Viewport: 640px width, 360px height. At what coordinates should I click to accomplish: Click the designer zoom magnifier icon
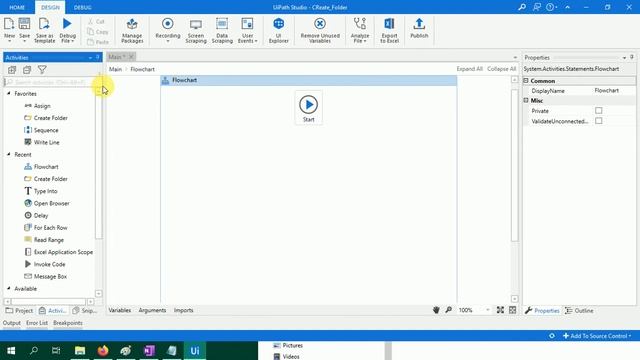tap(449, 310)
